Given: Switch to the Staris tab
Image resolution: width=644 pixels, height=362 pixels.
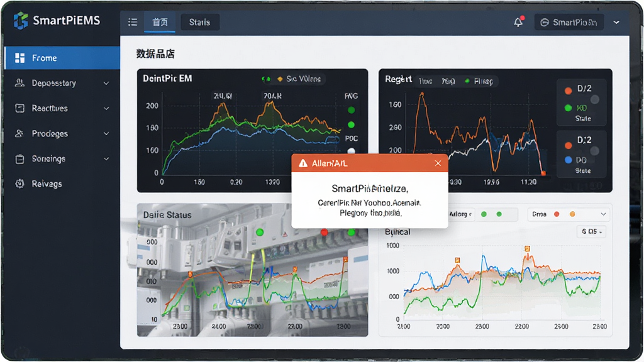Looking at the screenshot, I should [199, 22].
